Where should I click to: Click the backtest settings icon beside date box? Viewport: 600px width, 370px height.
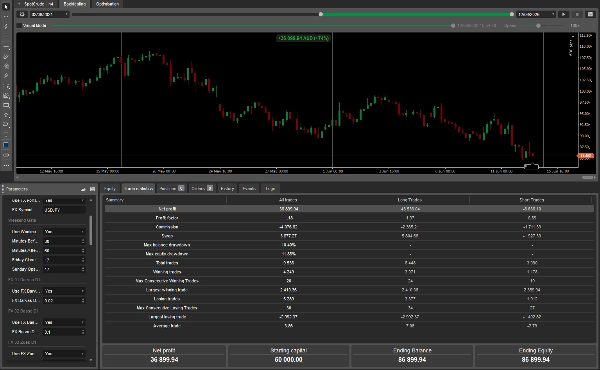[22, 14]
